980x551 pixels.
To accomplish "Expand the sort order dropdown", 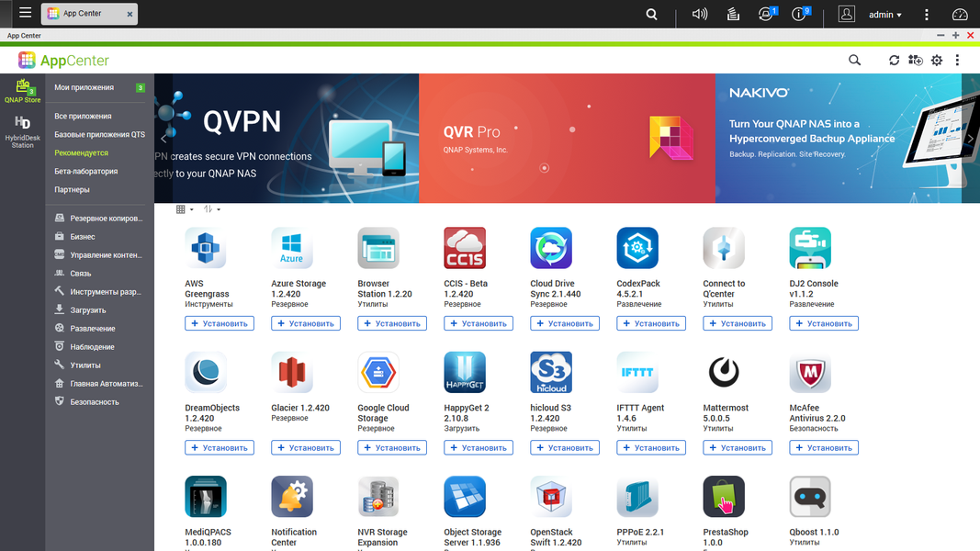I will (212, 209).
